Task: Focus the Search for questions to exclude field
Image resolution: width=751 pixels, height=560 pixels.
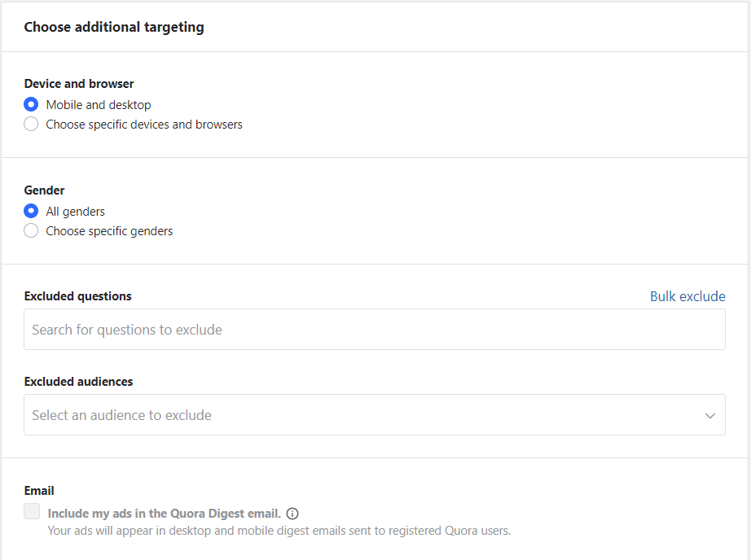Action: pyautogui.click(x=375, y=330)
